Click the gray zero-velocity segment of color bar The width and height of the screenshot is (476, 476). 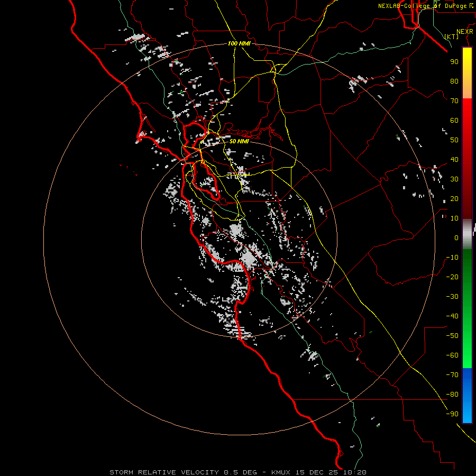point(467,234)
